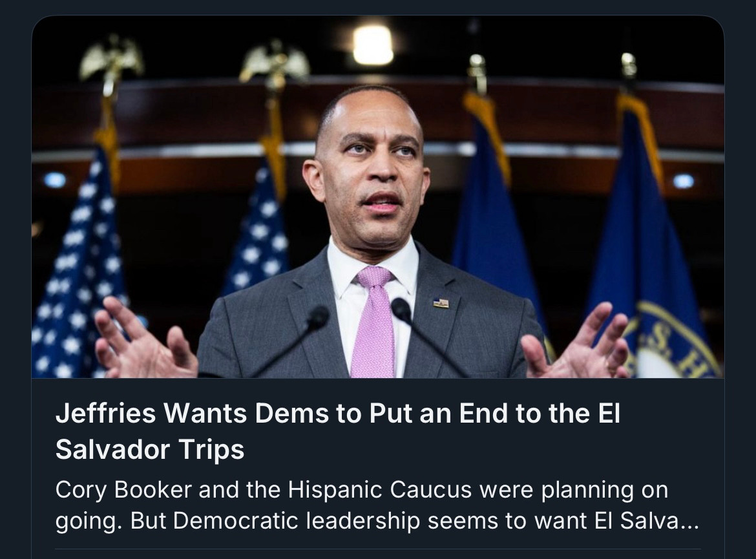The image size is (756, 559).
Task: Open the article preview photo
Action: [378, 197]
